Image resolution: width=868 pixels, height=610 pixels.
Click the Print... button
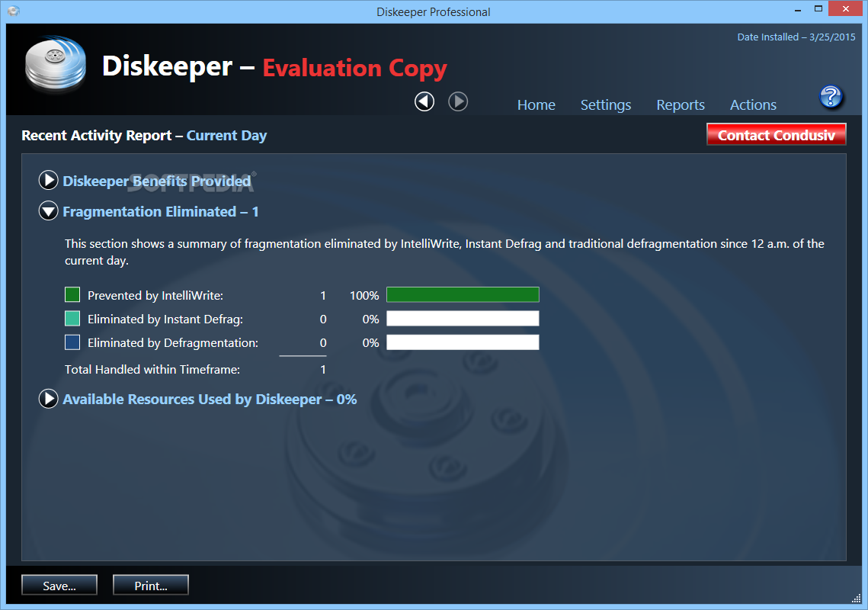pyautogui.click(x=151, y=585)
